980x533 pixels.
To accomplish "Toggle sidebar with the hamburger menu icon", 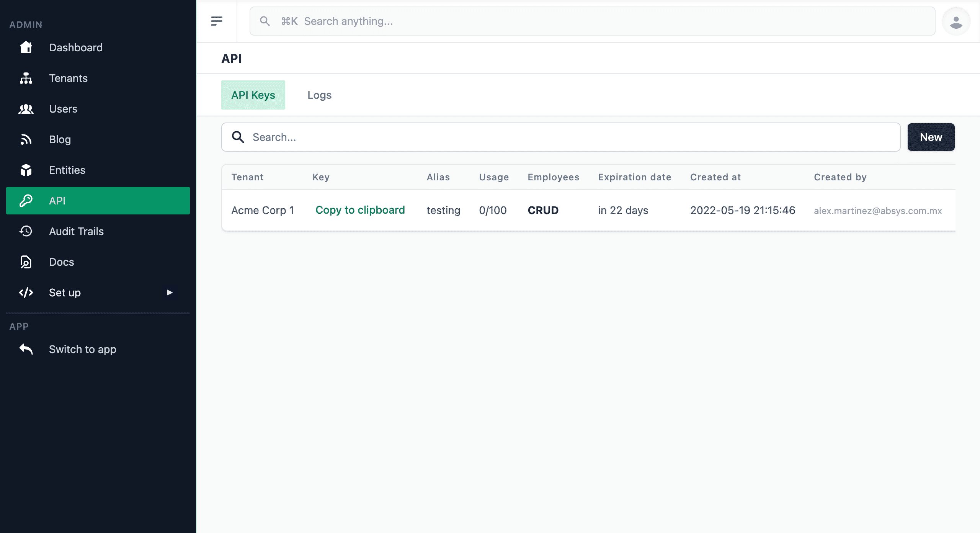I will tap(217, 21).
